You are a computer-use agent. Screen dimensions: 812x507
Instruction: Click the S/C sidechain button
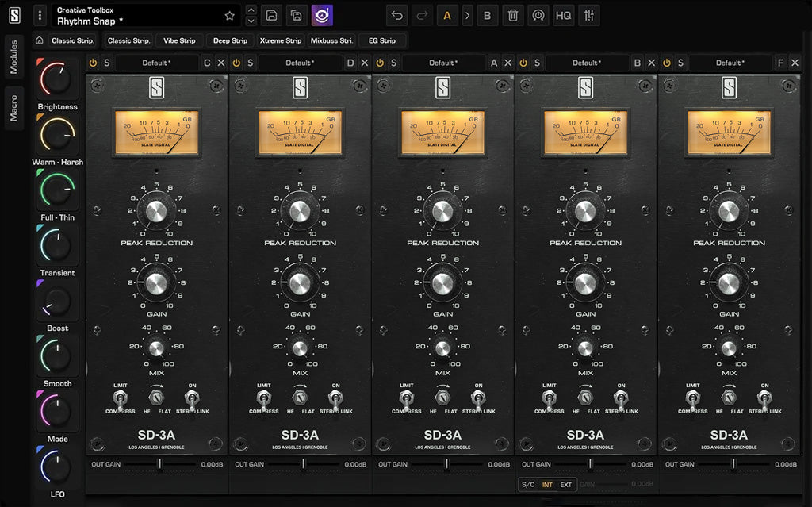(528, 485)
